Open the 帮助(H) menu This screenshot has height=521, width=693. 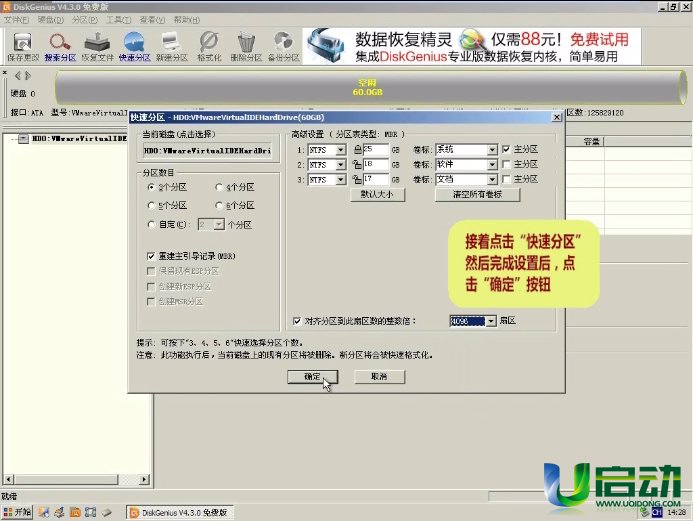coord(187,20)
